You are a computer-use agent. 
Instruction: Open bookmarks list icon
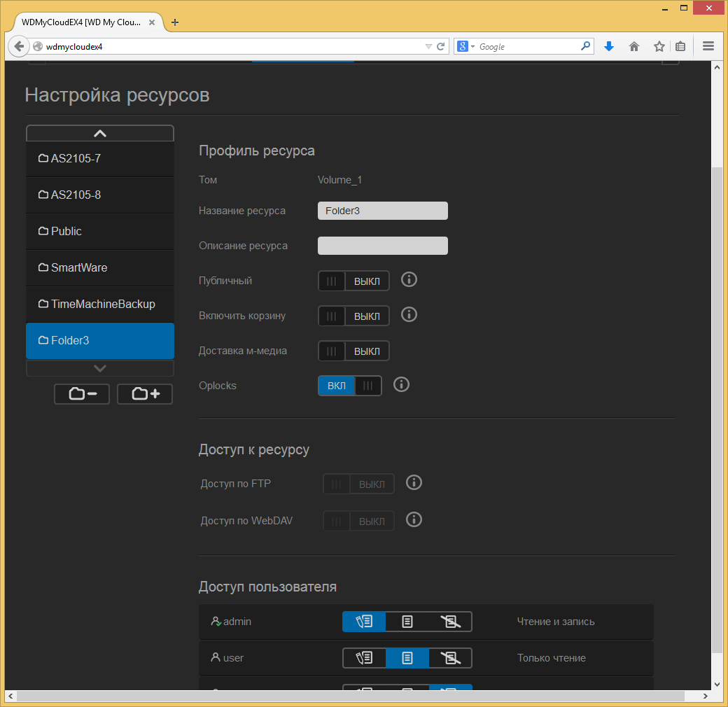(680, 46)
